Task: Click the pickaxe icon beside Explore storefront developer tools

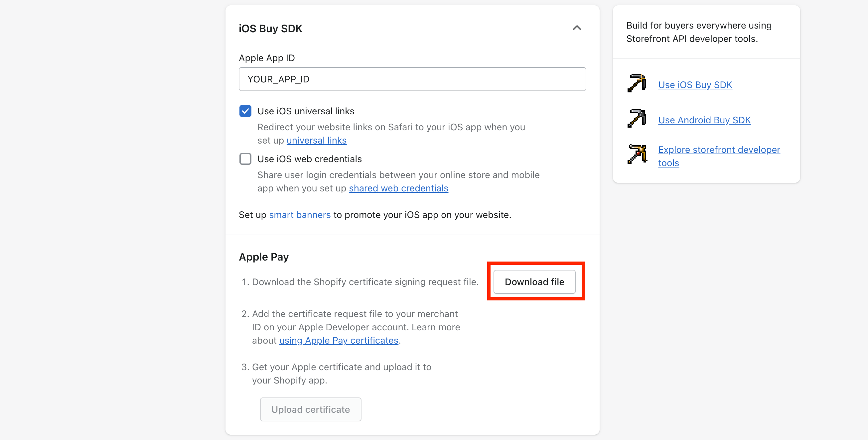Action: click(637, 154)
